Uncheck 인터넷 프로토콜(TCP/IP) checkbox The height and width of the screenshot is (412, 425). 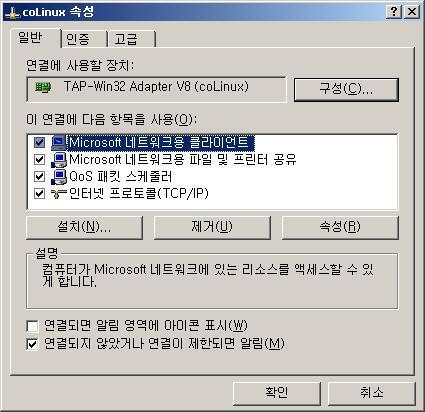(x=39, y=193)
